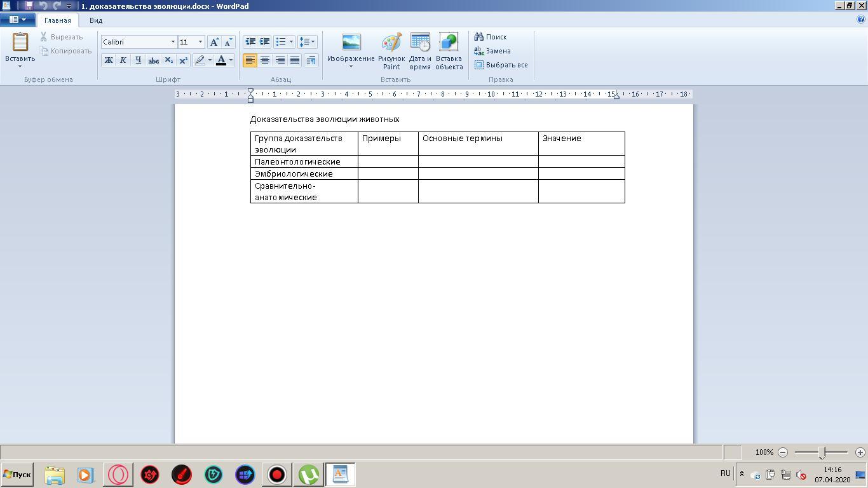Open the line spacing dropdown

click(x=307, y=42)
